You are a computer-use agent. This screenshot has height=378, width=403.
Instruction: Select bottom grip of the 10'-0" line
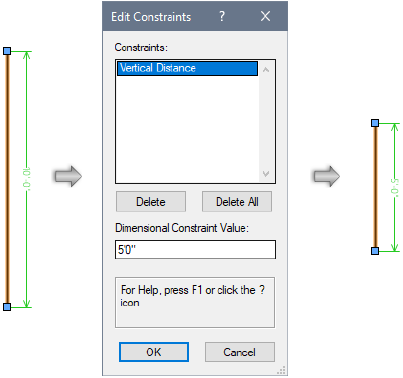pos(7,307)
